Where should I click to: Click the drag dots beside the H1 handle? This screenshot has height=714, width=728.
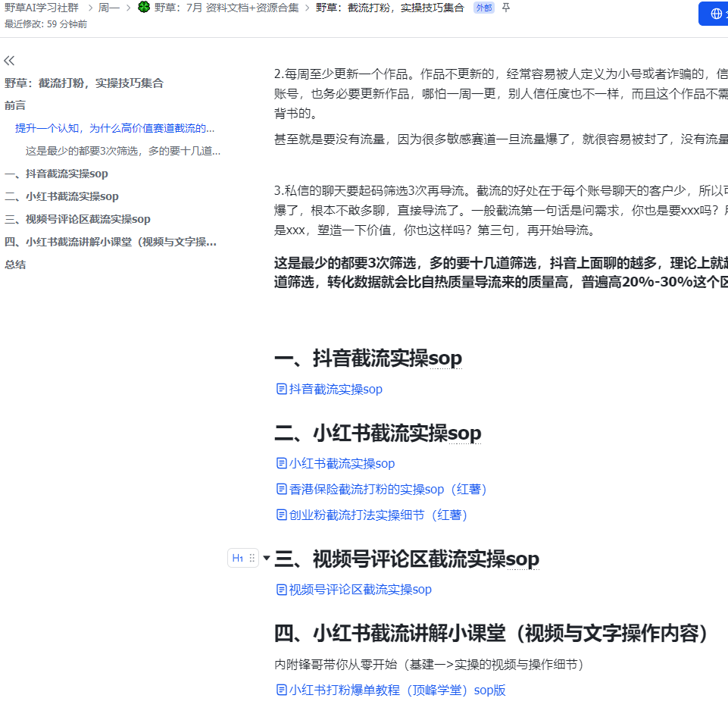coord(252,559)
